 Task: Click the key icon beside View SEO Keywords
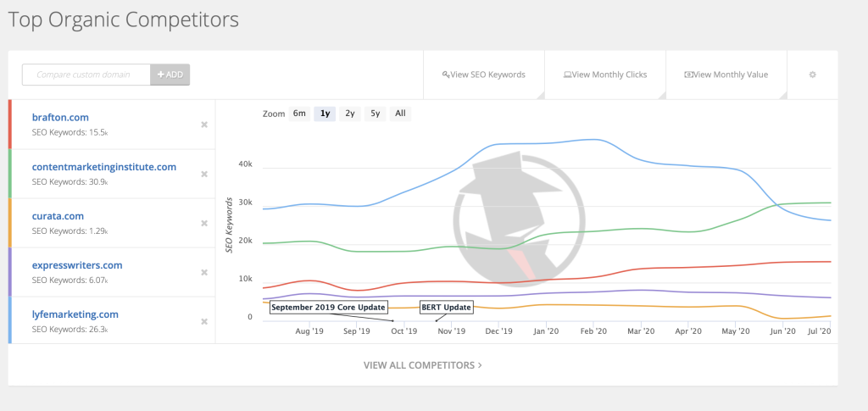pyautogui.click(x=446, y=75)
